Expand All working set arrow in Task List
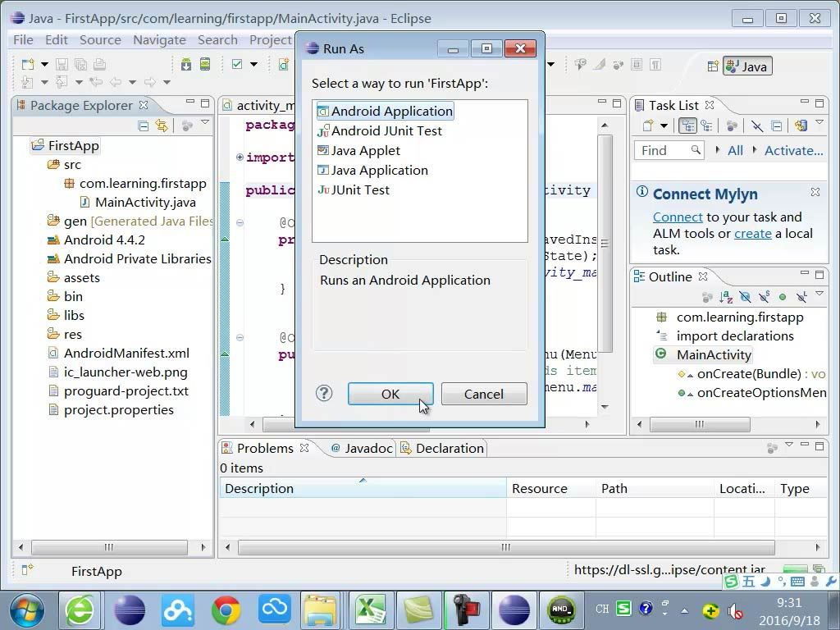The image size is (840, 630). pos(717,150)
